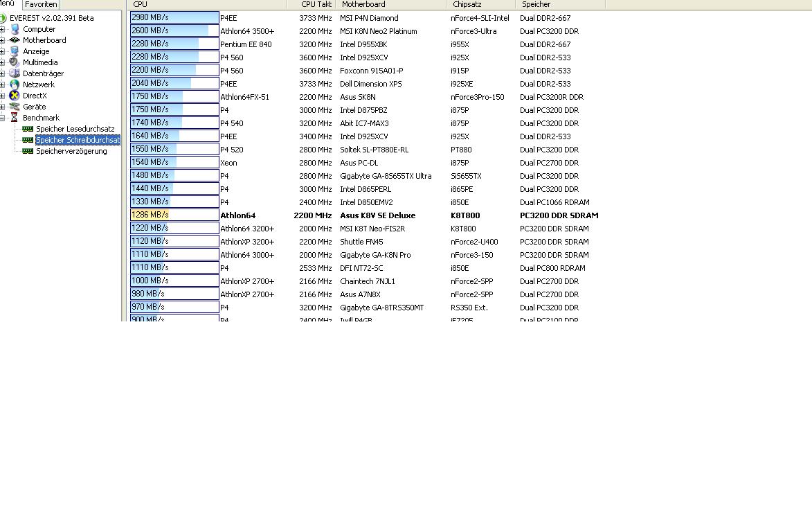Click Dual PC1066 RDRAM memory cell

(554, 202)
